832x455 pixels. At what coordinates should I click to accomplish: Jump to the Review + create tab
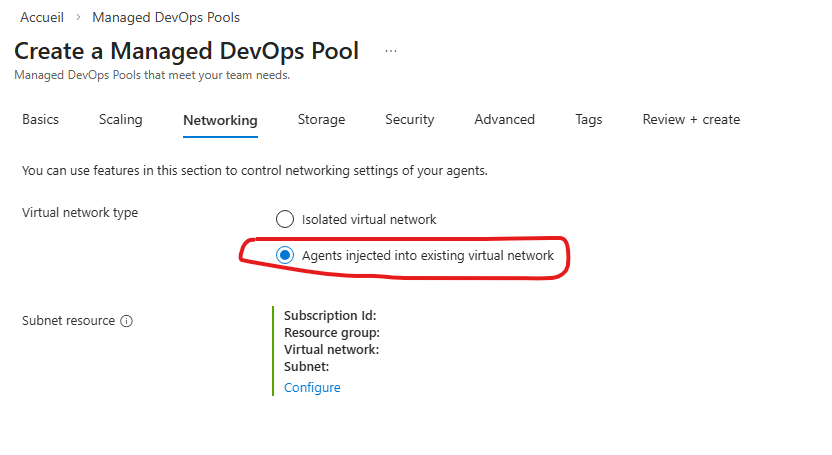point(691,119)
